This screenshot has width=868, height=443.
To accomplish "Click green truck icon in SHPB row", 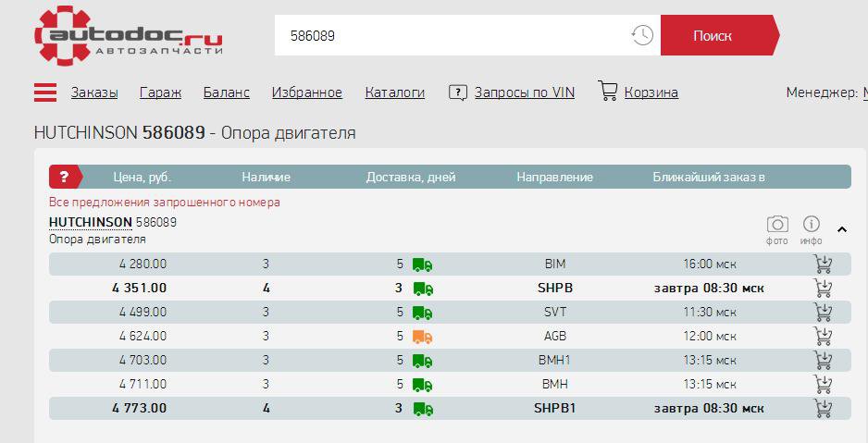I will point(424,289).
